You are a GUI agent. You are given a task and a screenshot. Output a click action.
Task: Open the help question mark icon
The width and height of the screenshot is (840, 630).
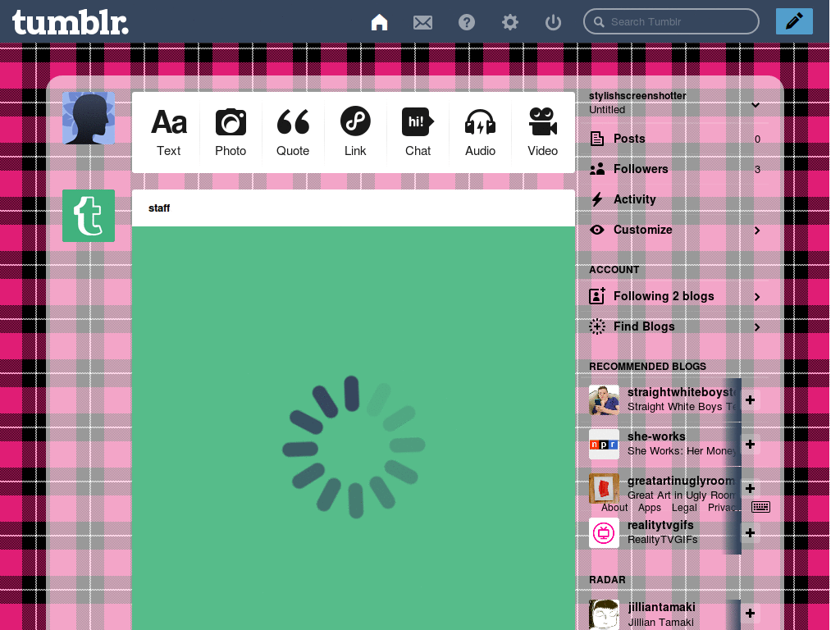tap(467, 22)
